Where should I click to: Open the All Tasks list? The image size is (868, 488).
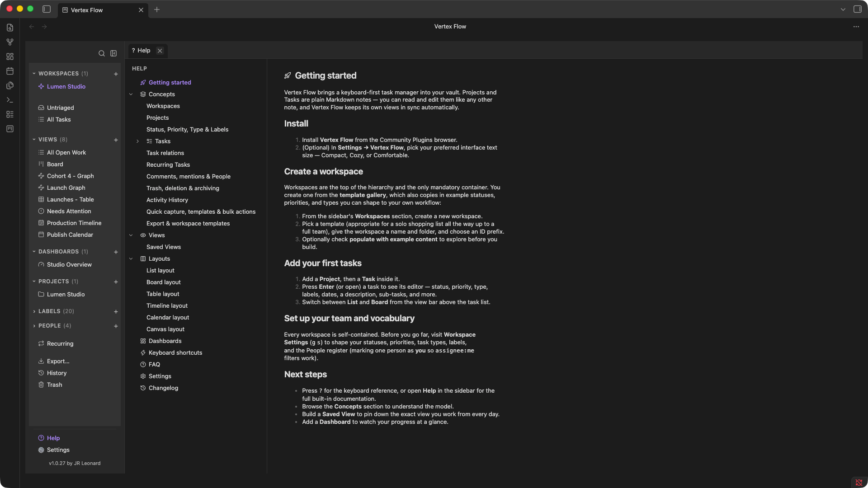pos(54,120)
